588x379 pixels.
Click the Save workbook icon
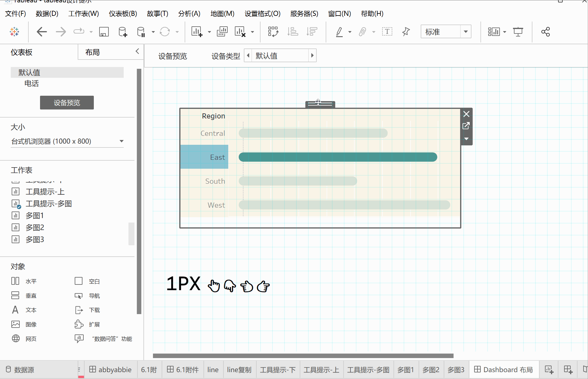click(x=104, y=32)
